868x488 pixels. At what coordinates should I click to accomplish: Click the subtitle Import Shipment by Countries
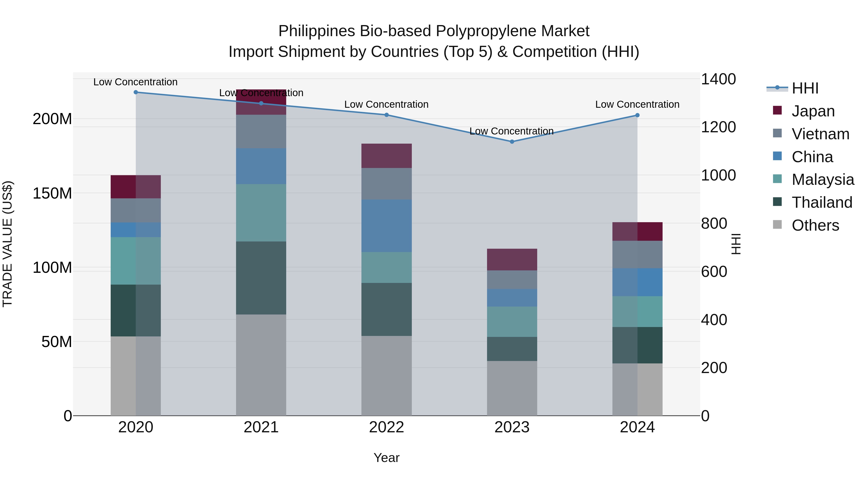coord(434,52)
